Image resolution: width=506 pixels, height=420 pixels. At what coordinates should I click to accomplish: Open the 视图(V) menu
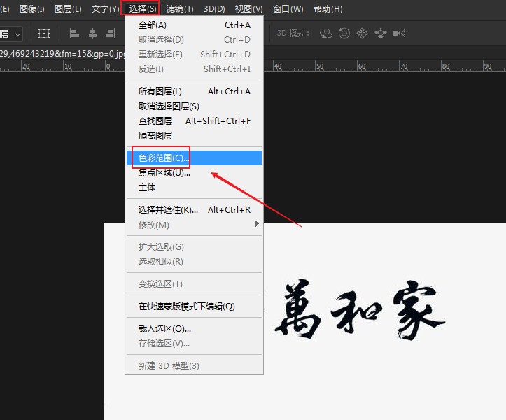pos(249,8)
